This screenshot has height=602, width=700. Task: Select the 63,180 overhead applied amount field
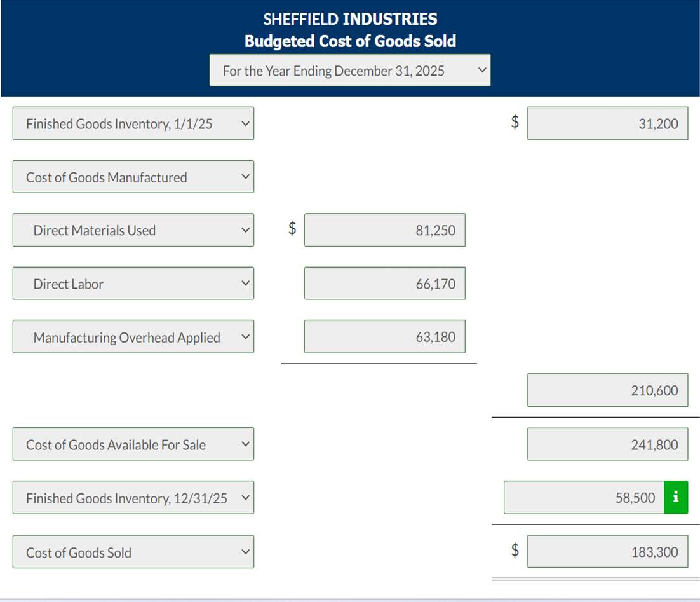(x=384, y=336)
